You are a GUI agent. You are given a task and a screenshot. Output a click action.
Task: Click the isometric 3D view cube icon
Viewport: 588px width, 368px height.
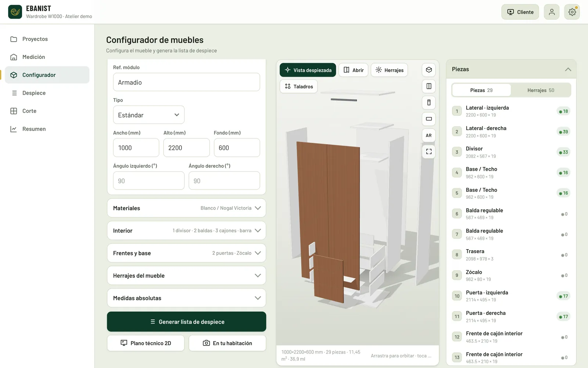point(429,70)
